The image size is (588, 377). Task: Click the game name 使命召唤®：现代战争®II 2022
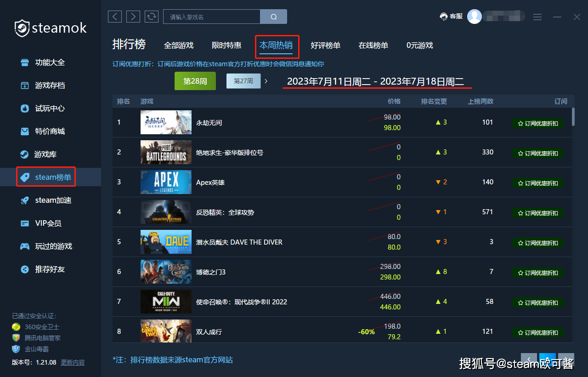coord(242,302)
